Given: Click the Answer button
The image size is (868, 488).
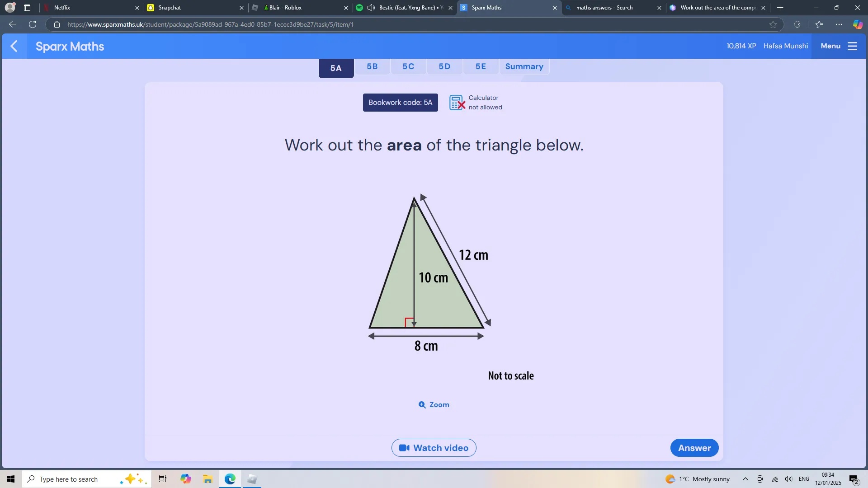Looking at the screenshot, I should 694,448.
